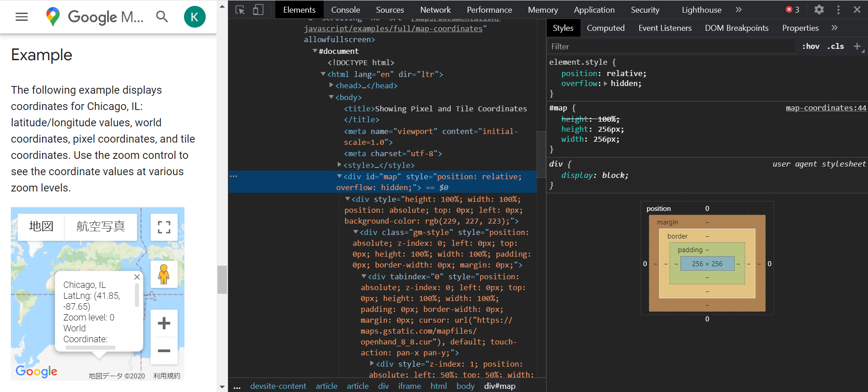
Task: Show more DevTools panels chevron
Action: 739,10
